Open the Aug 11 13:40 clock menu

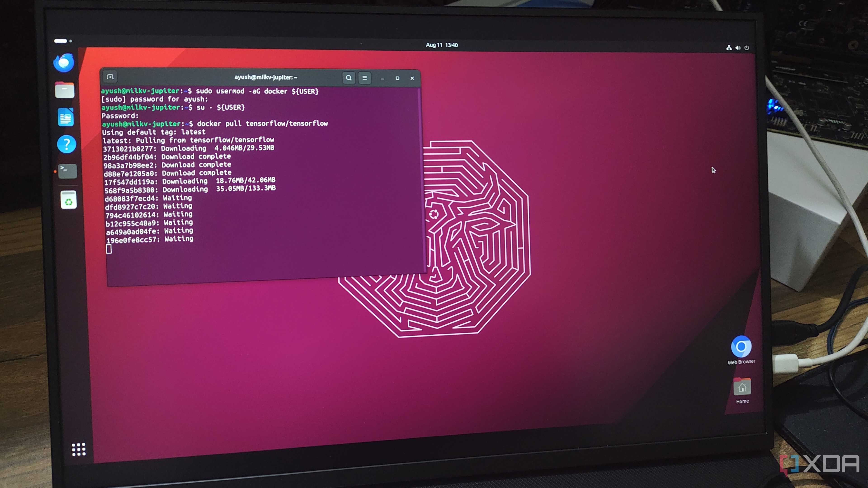pyautogui.click(x=442, y=45)
